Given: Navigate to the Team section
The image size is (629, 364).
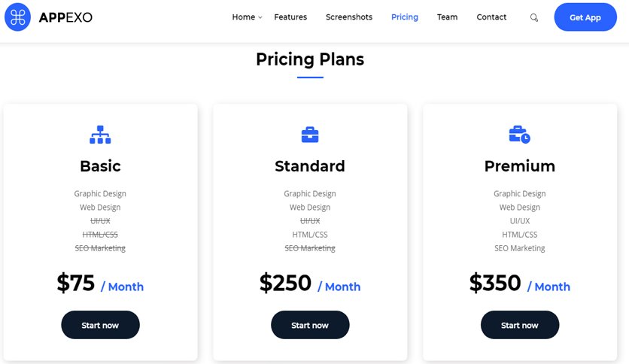Looking at the screenshot, I should tap(447, 17).
